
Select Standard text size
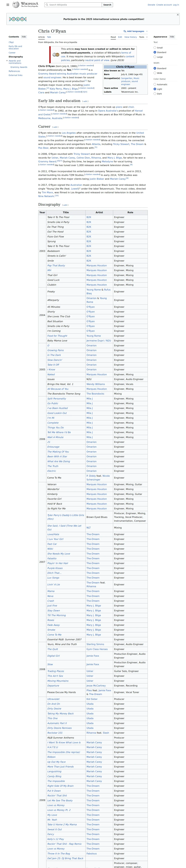pyautogui.click(x=155, y=52)
